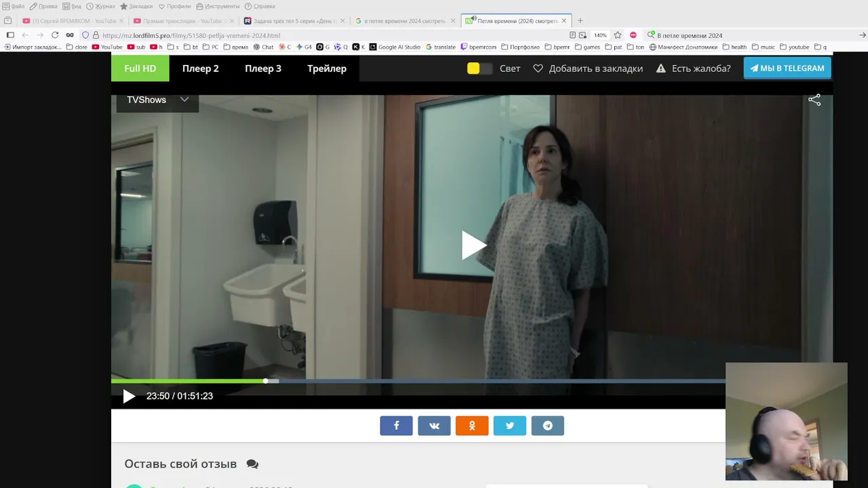Image resolution: width=868 pixels, height=488 pixels.
Task: Open the Манифест Донатомики bookmark
Action: point(684,47)
